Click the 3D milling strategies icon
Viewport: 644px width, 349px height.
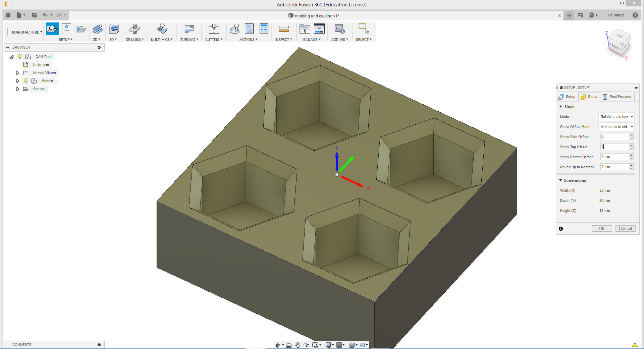(x=114, y=29)
